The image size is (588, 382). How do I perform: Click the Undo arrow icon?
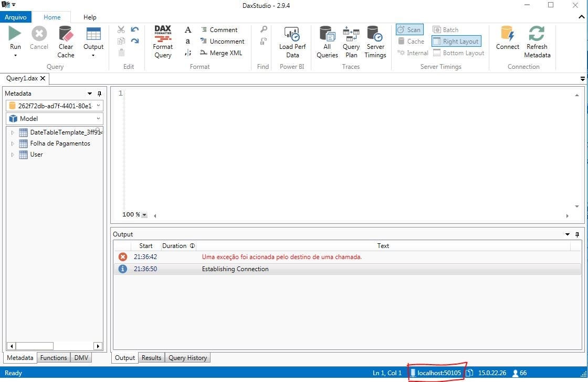[x=134, y=29]
